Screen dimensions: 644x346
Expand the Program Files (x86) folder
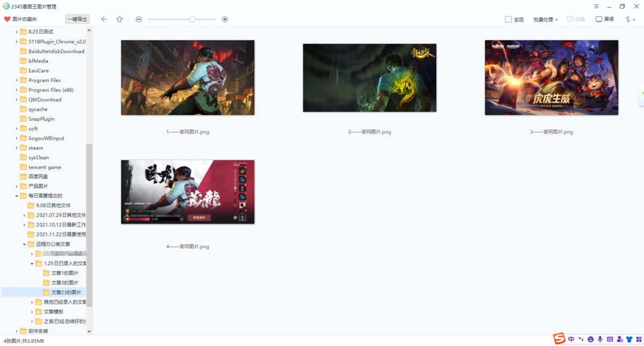point(17,90)
